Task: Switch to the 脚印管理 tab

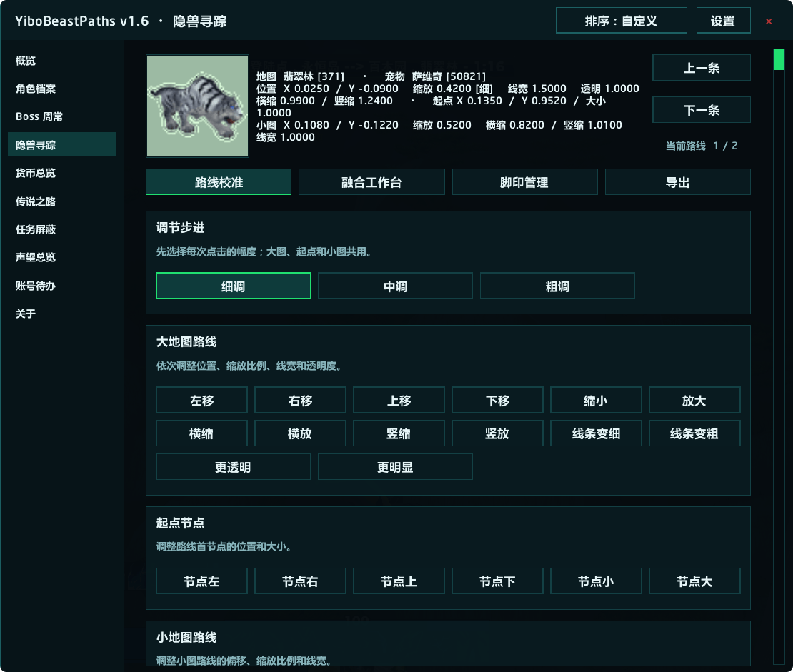Action: coord(524,182)
